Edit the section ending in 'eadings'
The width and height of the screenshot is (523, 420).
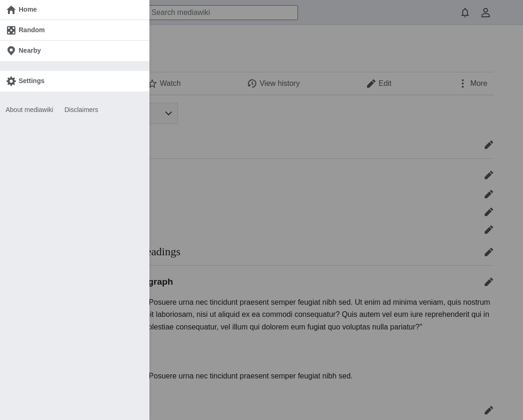point(488,252)
